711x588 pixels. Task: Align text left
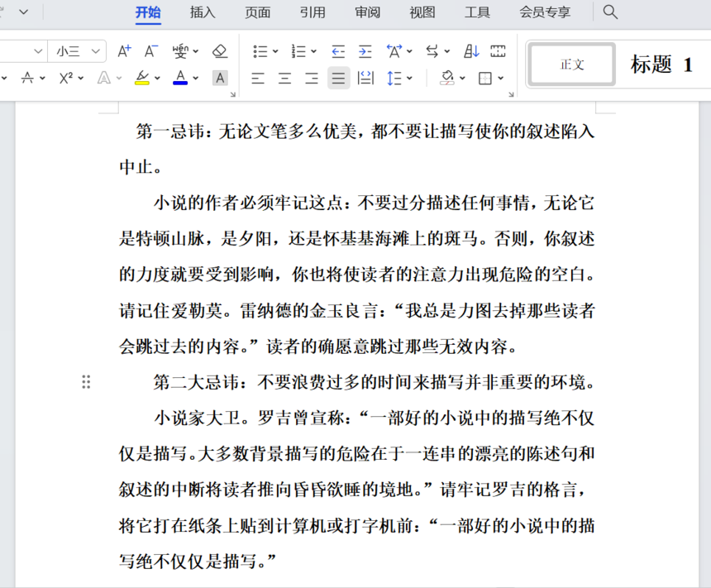[x=258, y=79]
